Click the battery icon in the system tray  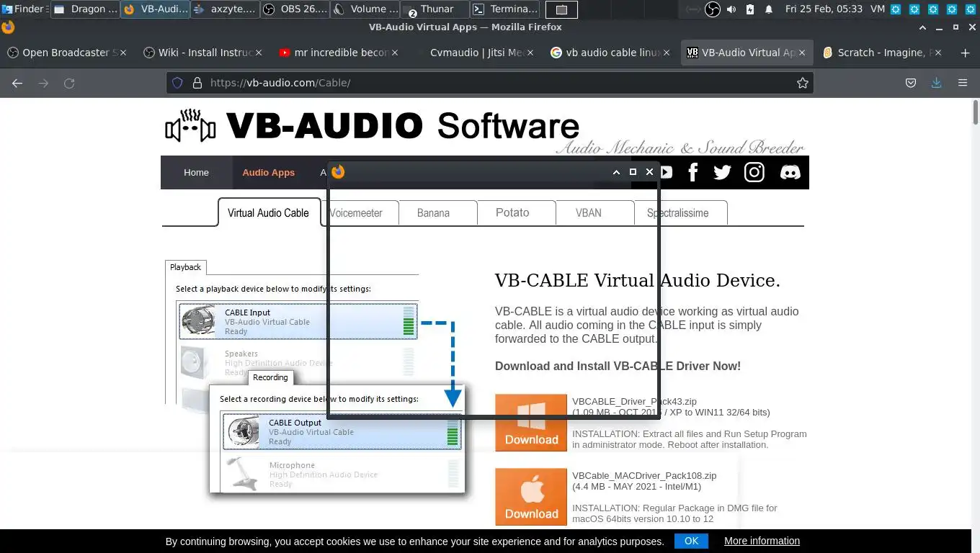point(750,9)
